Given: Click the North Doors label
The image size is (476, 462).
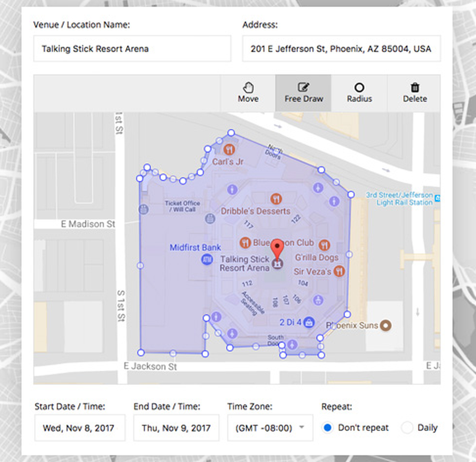Looking at the screenshot, I should [274, 151].
